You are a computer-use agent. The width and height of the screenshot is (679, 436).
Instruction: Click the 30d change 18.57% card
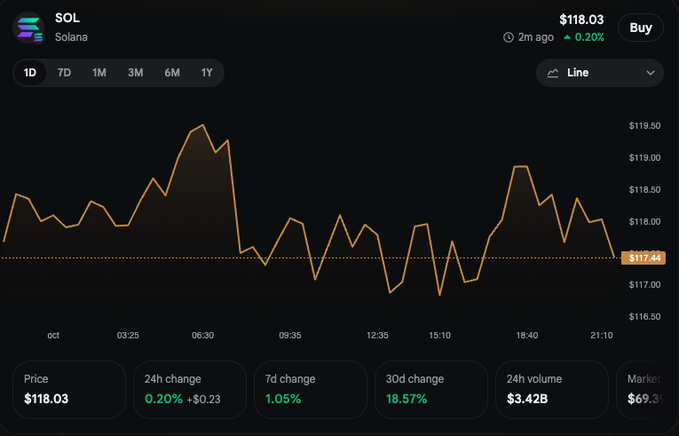click(x=431, y=389)
